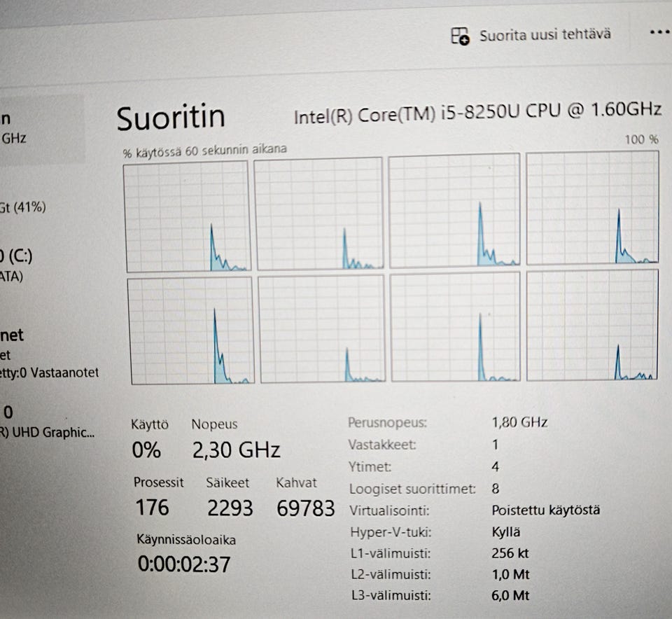Select the disk (C:) entry in the sidebar
The image size is (672, 619).
click(16, 265)
